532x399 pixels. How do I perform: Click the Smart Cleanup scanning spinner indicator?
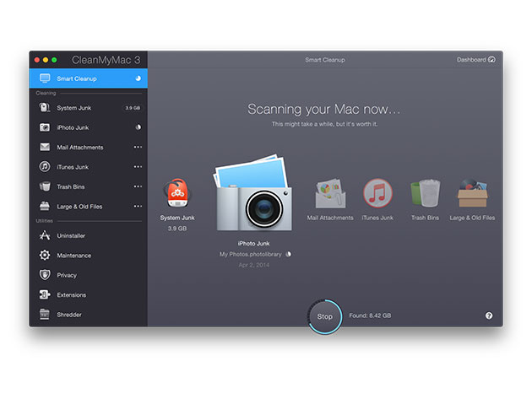coord(138,78)
